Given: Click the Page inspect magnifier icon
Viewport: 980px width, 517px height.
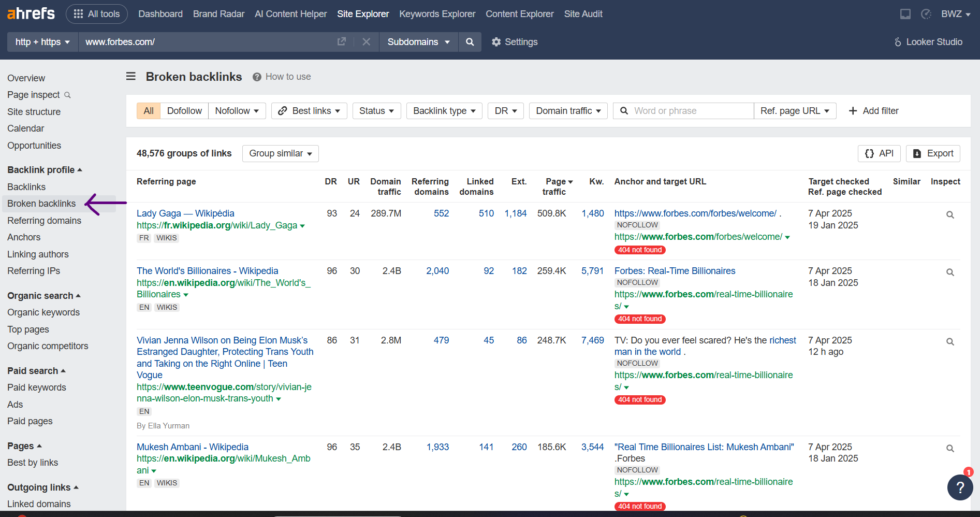Looking at the screenshot, I should pyautogui.click(x=67, y=95).
